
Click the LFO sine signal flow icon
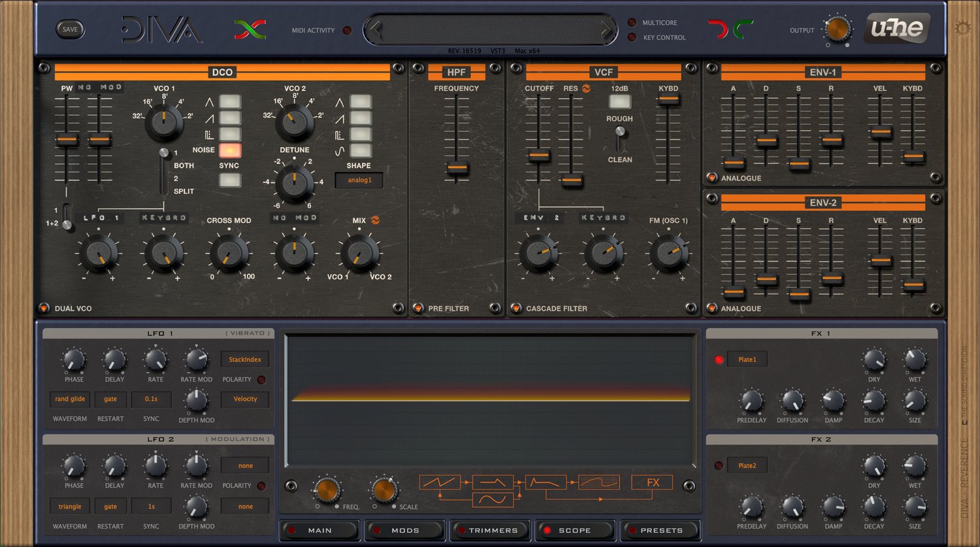tap(493, 499)
